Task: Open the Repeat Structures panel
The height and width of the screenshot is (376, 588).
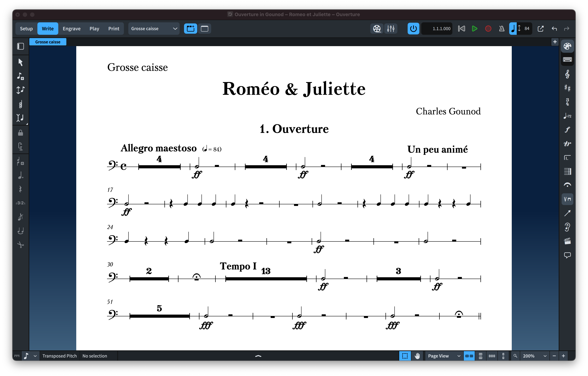Action: point(567,157)
